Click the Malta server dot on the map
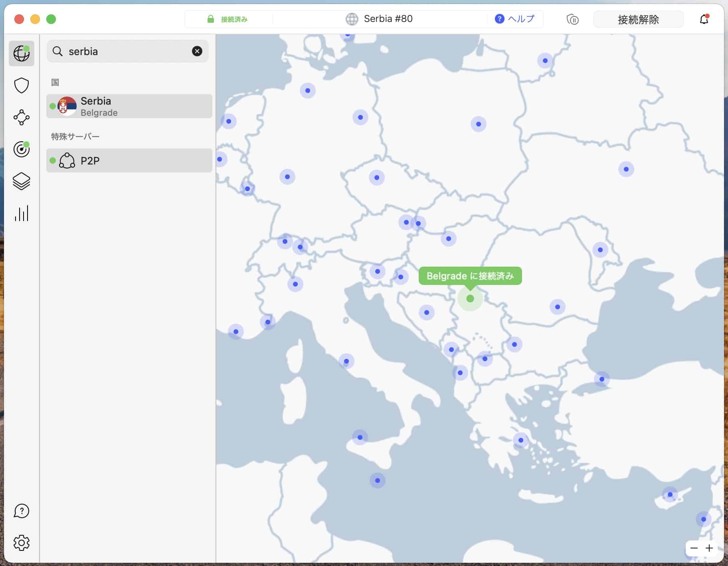 378,481
